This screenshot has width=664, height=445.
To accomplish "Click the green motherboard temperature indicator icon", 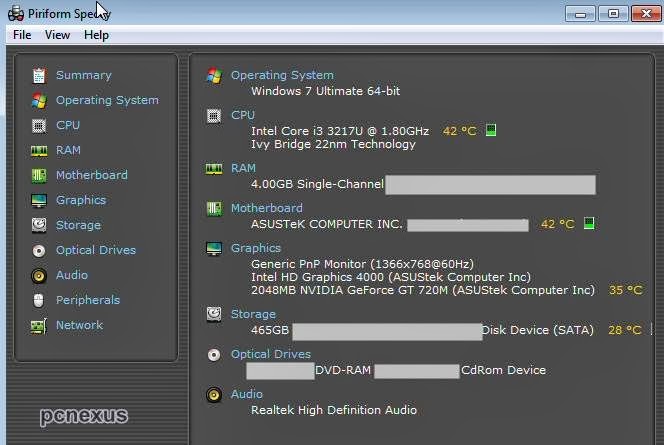I will (589, 223).
